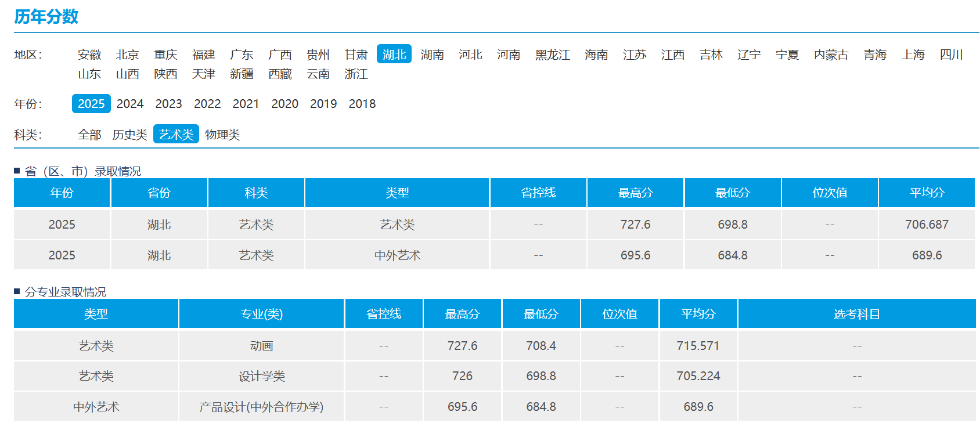Switch year to 2018
Viewport: 980px width, 430px height.
click(x=362, y=104)
